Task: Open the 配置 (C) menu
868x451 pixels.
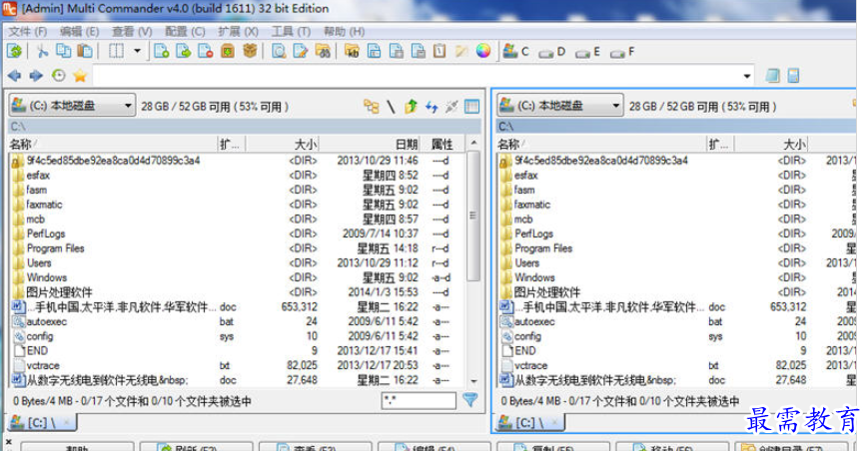Action: [185, 32]
